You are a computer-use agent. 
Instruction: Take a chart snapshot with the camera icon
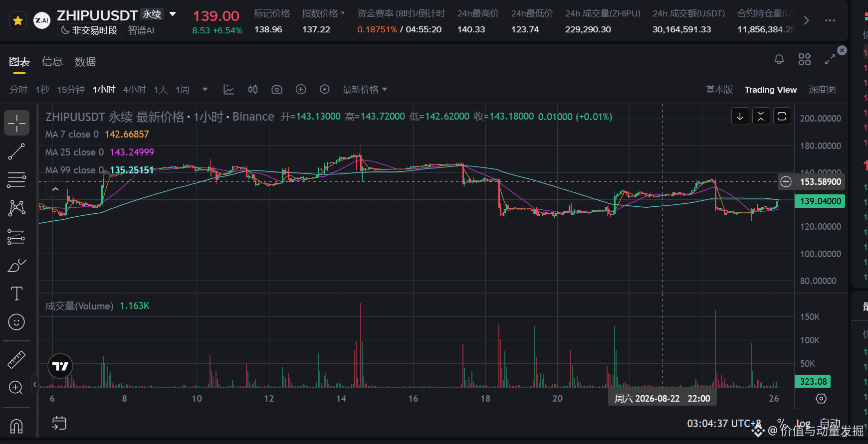click(277, 89)
